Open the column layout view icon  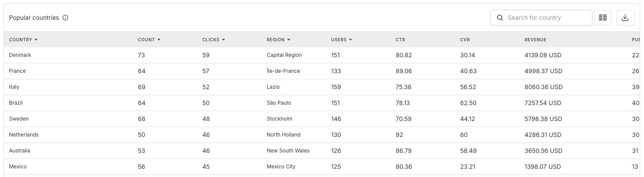tap(603, 18)
